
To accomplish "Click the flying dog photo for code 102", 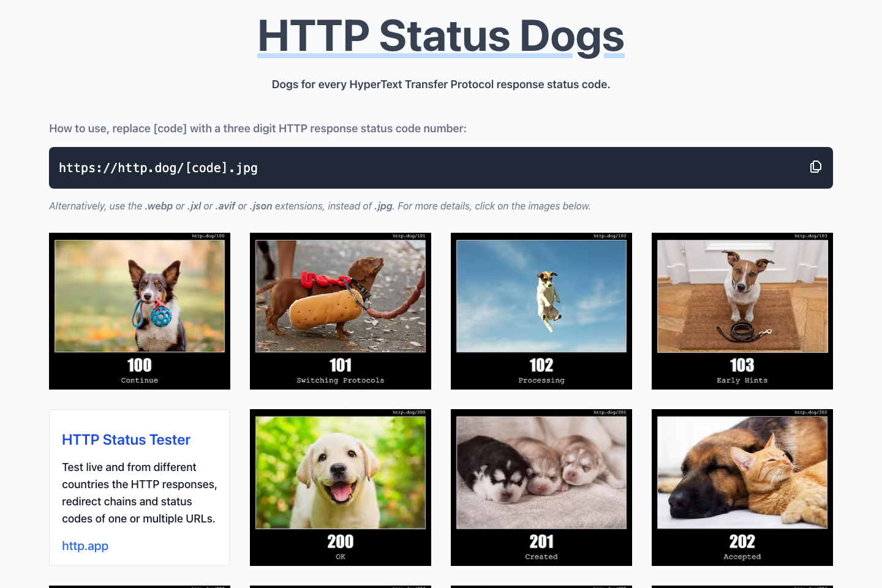I will [541, 296].
